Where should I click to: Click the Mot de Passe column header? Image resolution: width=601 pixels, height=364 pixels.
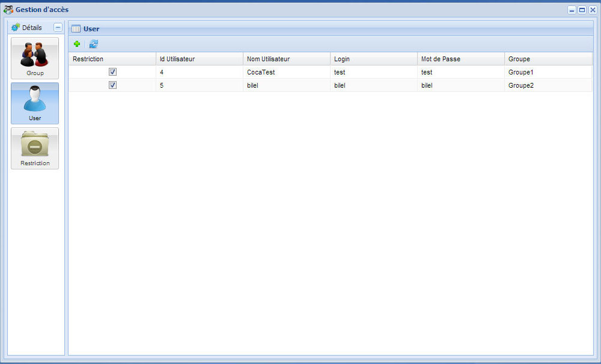click(441, 59)
